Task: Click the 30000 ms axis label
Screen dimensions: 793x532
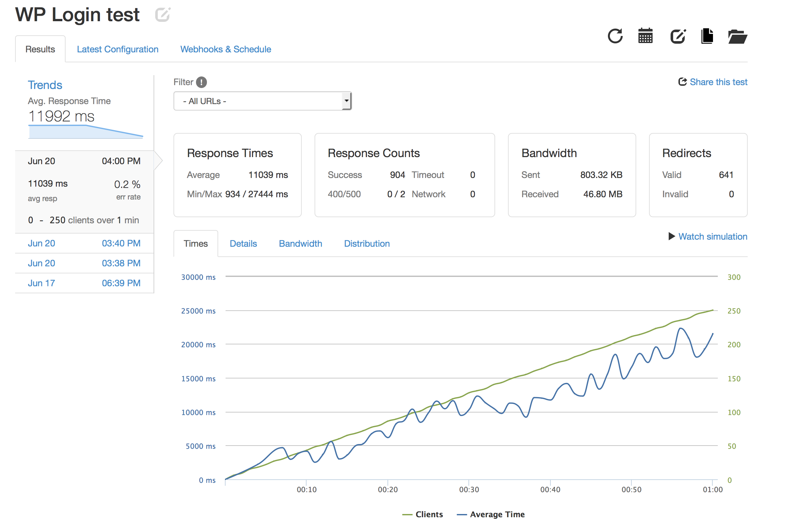Action: point(198,277)
